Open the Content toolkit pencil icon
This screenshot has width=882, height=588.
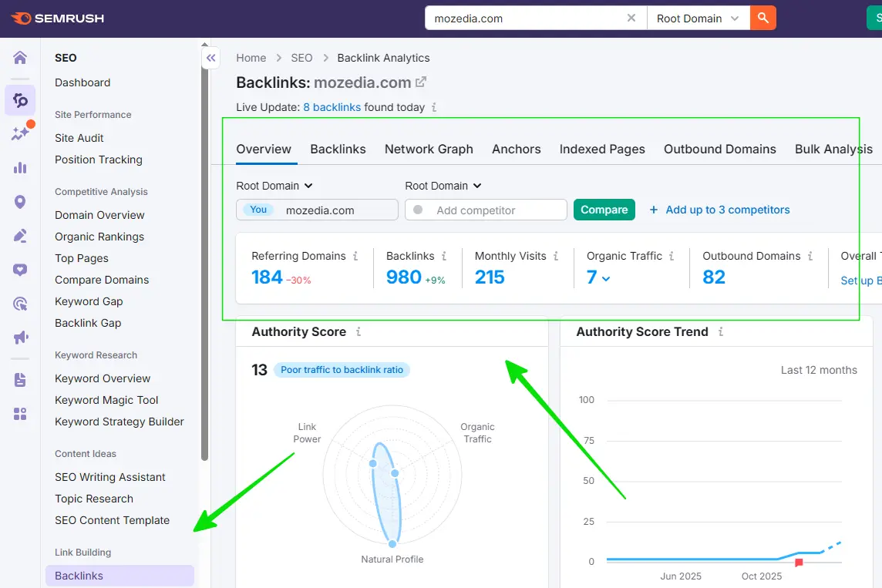pyautogui.click(x=19, y=237)
